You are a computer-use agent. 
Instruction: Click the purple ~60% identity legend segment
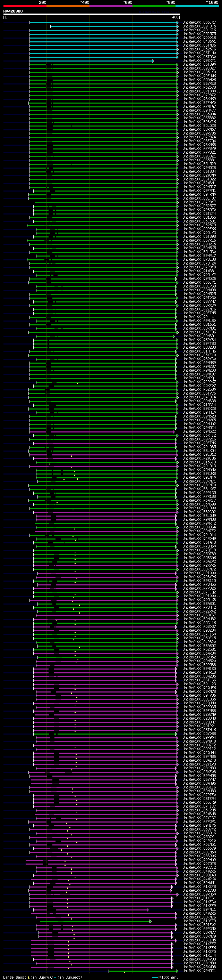coord(111,6)
